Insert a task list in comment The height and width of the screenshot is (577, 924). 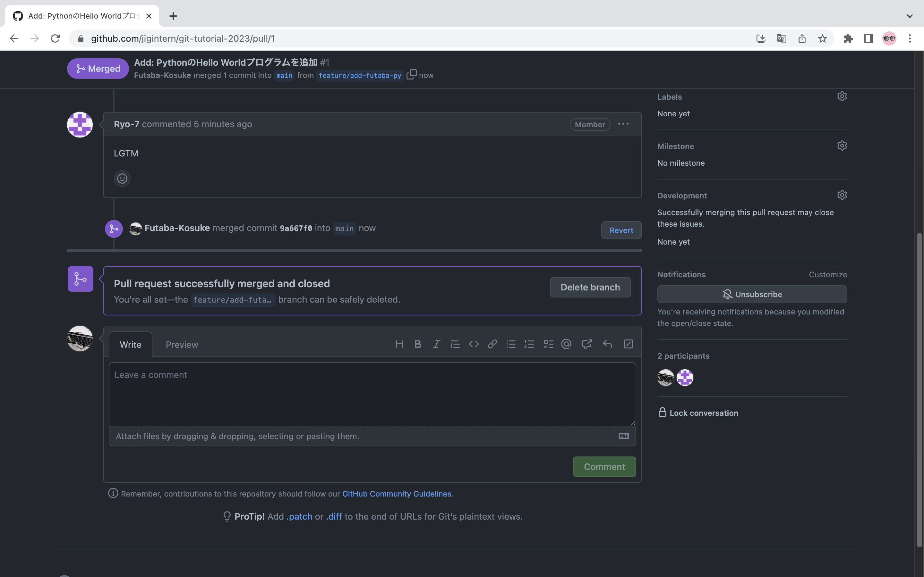click(x=548, y=344)
